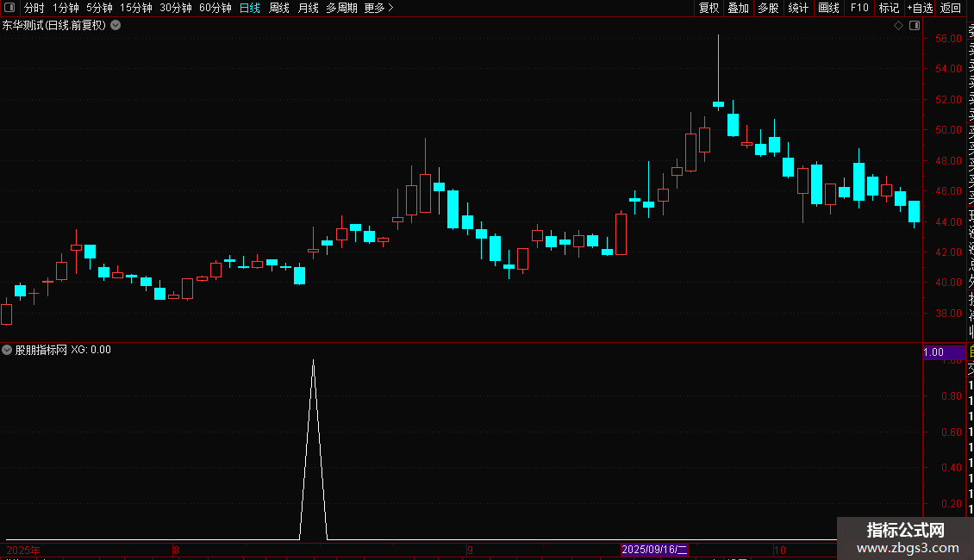Click the 返回 back button
Image resolution: width=974 pixels, height=560 pixels.
point(951,8)
